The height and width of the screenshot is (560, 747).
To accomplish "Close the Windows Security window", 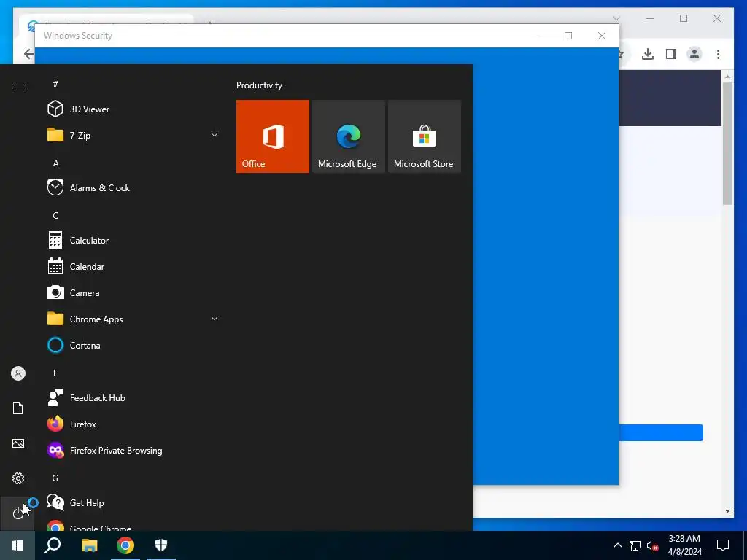I will coord(602,36).
